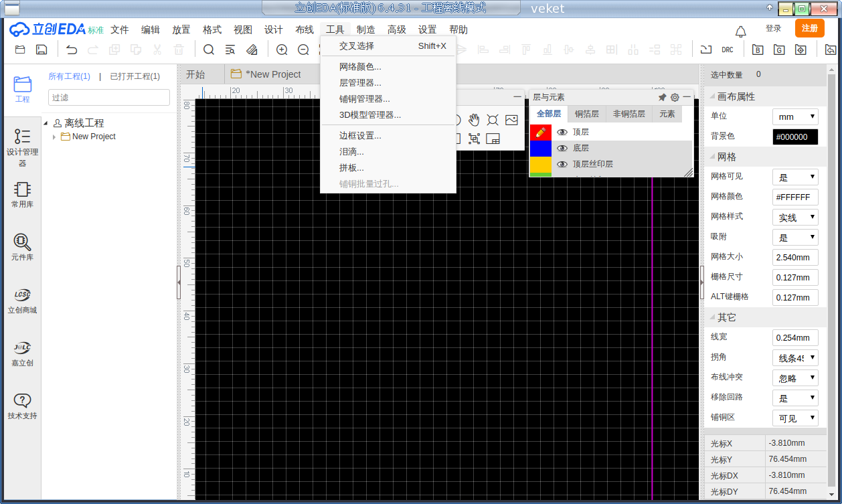Choose 层管理器... menu entry
The image size is (842, 504).
tap(388, 83)
